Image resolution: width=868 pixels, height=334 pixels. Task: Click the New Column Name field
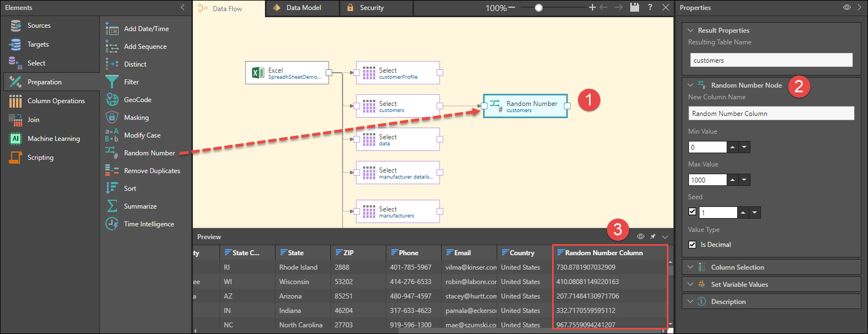tap(771, 113)
